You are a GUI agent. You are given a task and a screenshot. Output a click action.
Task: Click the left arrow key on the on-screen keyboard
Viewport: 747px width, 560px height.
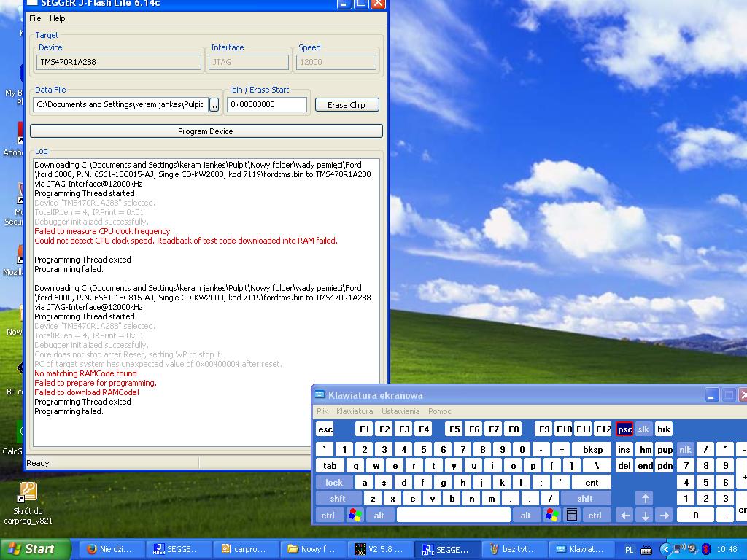tap(625, 515)
